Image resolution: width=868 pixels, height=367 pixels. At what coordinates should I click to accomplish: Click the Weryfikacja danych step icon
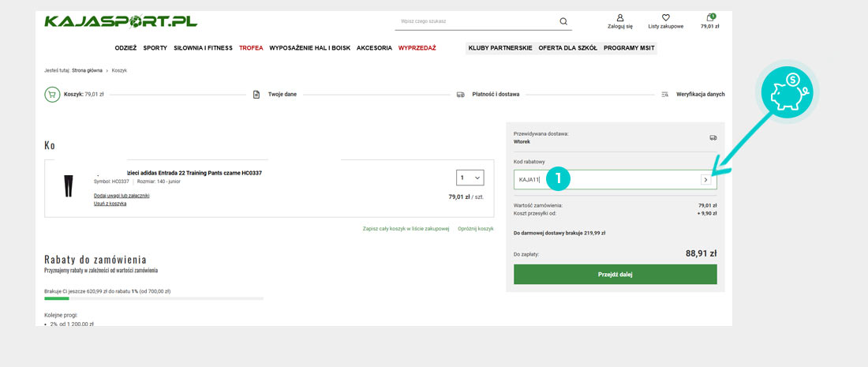(x=665, y=95)
